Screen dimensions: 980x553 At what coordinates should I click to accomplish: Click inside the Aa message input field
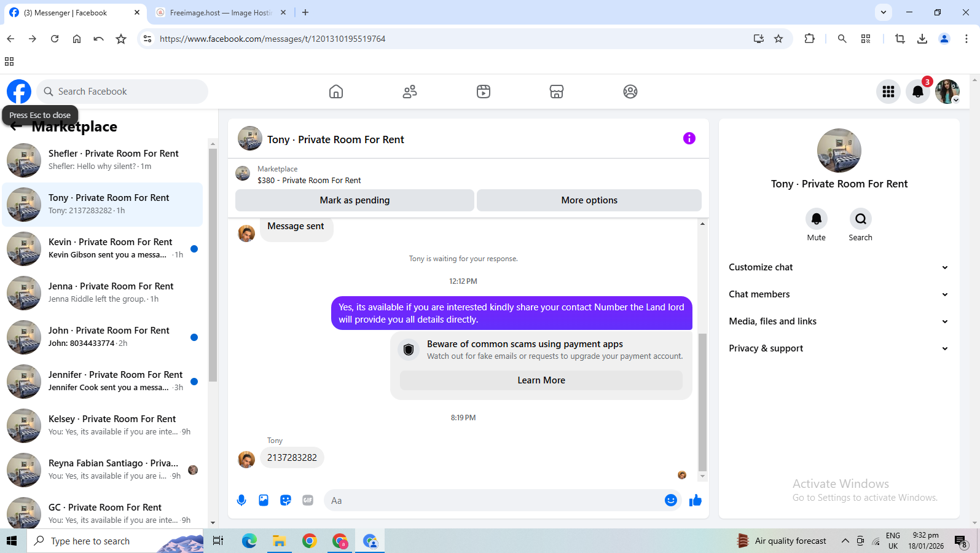click(492, 500)
